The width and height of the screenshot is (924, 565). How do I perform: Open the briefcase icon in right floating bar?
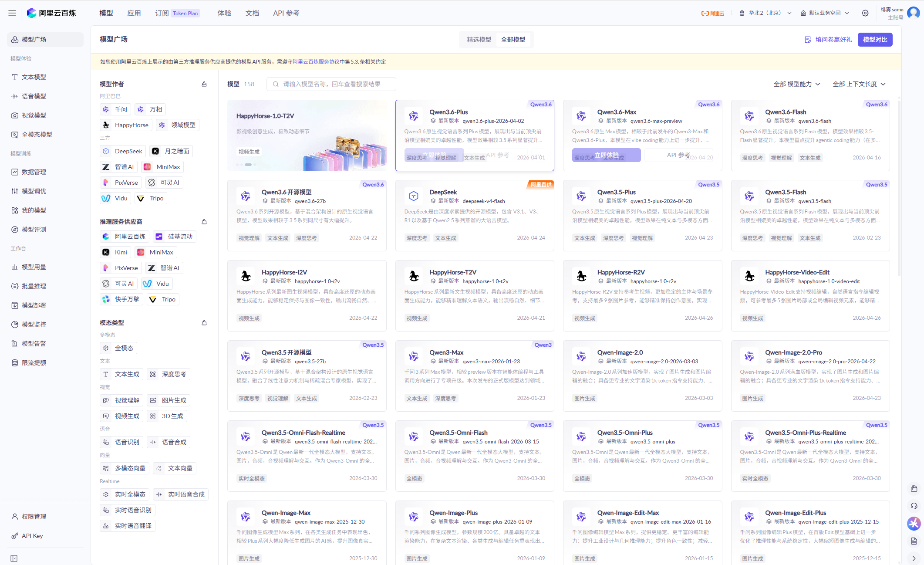pos(914,489)
